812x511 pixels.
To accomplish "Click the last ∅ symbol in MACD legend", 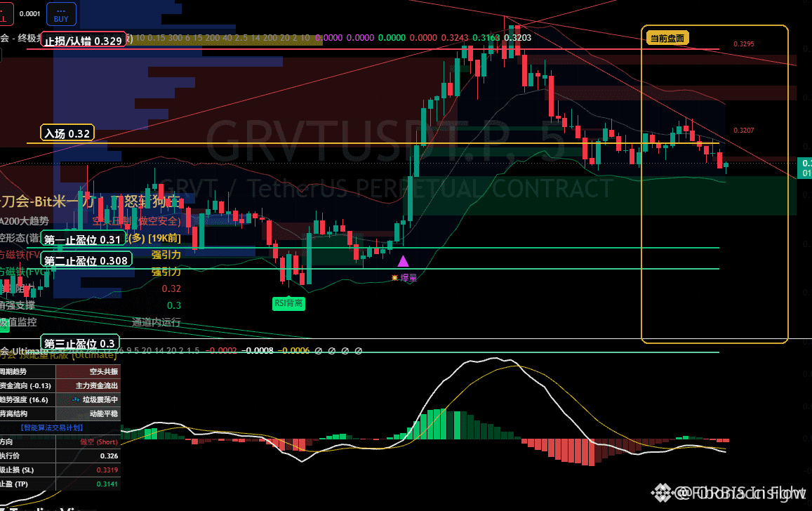I will (359, 350).
